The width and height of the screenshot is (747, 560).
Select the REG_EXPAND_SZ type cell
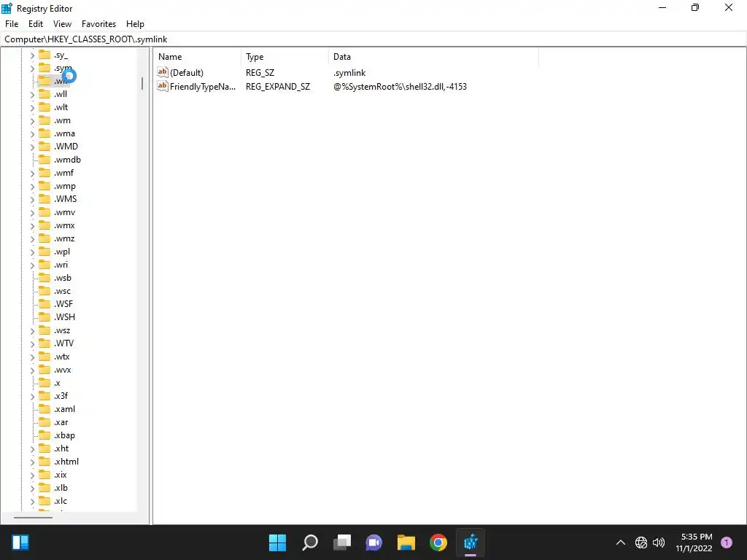pos(278,87)
